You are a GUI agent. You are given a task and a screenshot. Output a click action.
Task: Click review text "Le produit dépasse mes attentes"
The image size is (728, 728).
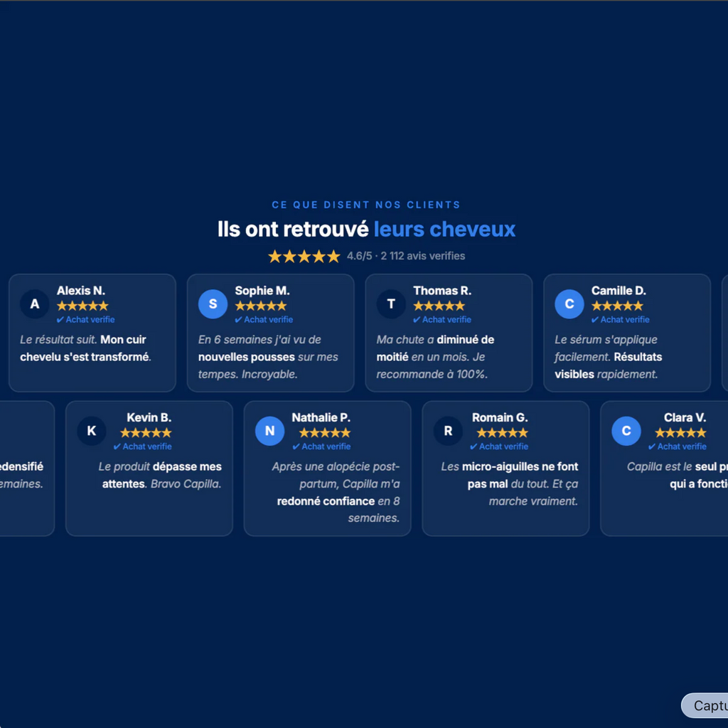160,475
